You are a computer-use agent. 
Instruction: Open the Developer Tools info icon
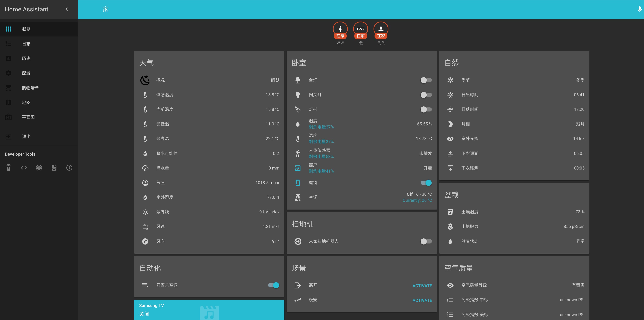click(69, 168)
